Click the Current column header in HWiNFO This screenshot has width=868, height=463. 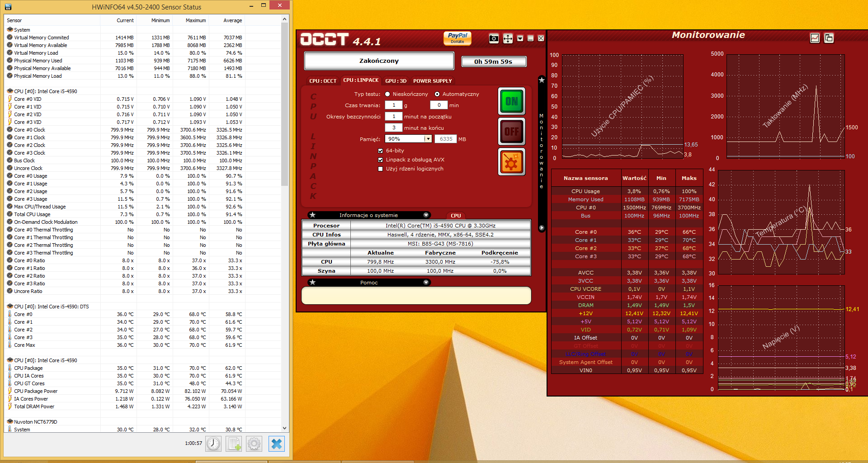[x=118, y=20]
